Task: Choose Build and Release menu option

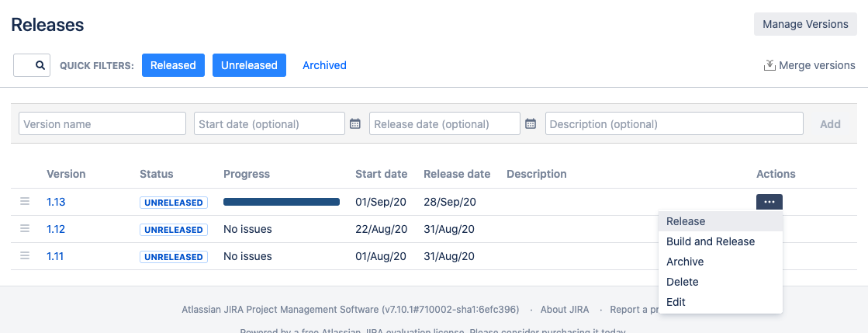Action: click(x=711, y=241)
